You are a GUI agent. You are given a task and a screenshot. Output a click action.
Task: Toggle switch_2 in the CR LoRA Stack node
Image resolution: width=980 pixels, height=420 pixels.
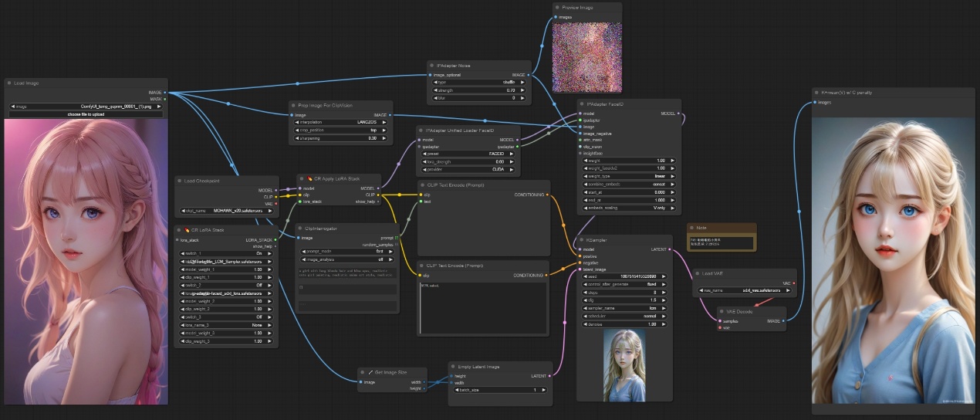point(225,285)
